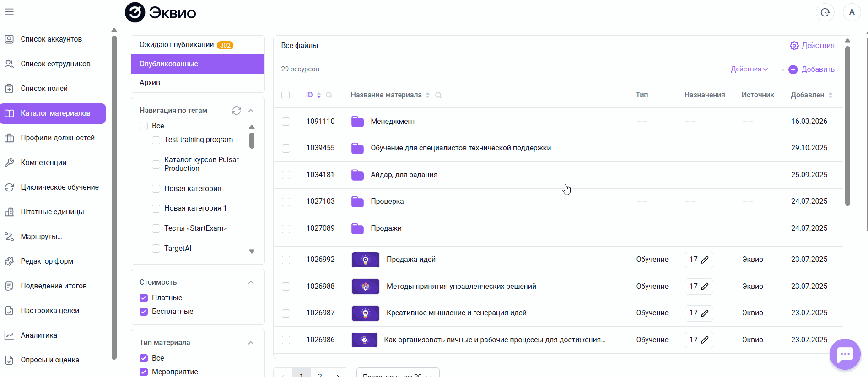Open the hamburger menu icon
This screenshot has height=377, width=868.
(x=9, y=12)
